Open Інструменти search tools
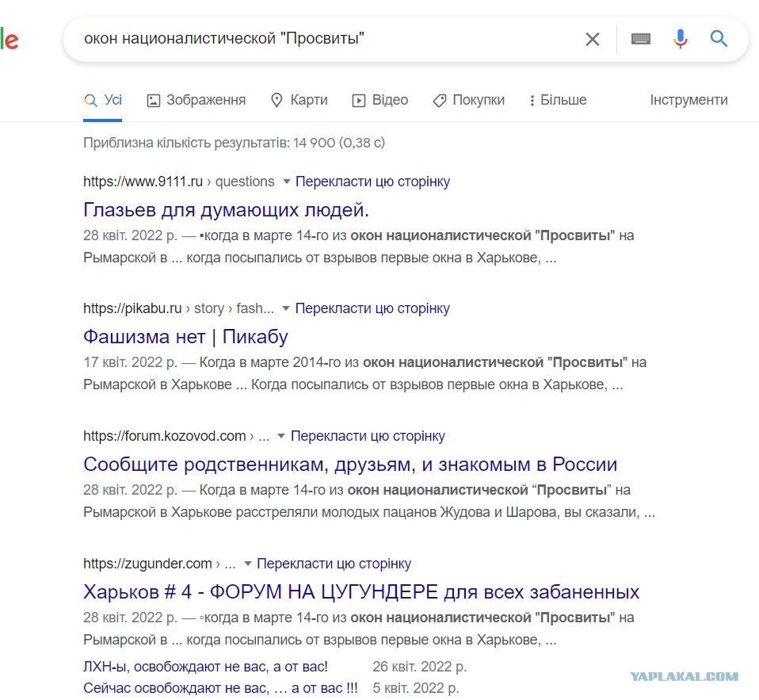 (688, 100)
